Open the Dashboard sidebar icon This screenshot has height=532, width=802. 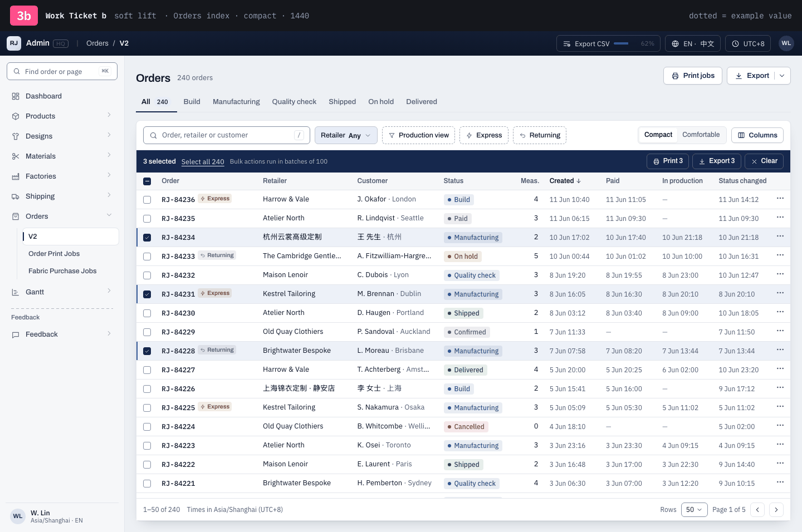click(16, 96)
